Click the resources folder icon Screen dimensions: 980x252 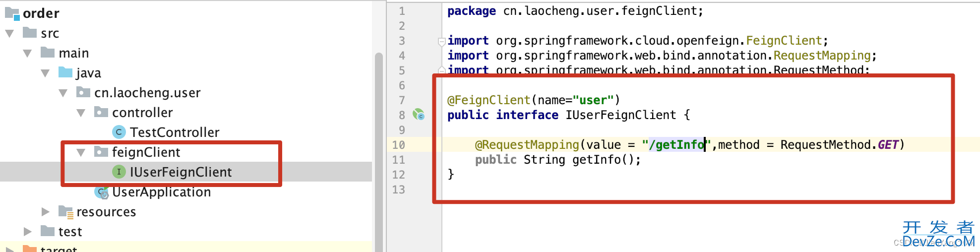pos(66,212)
